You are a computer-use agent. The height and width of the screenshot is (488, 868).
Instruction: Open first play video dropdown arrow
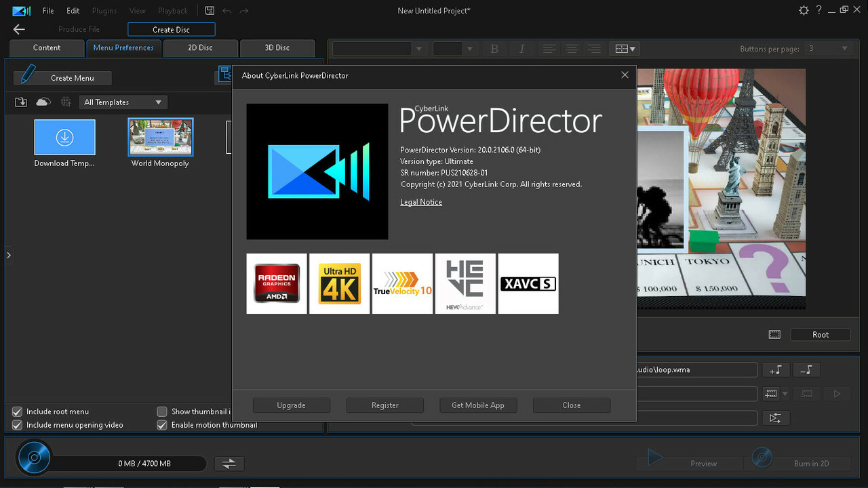pos(785,394)
